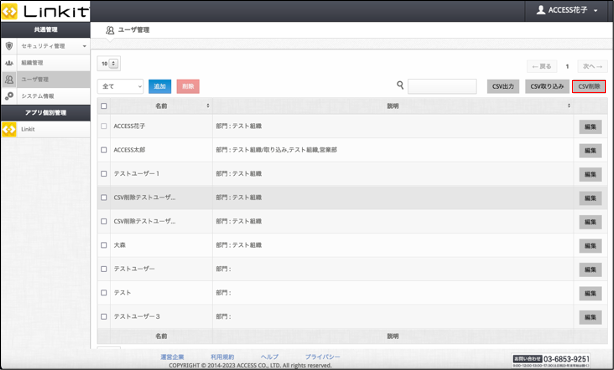Click the ACCESS花子 user avatar icon

(541, 10)
